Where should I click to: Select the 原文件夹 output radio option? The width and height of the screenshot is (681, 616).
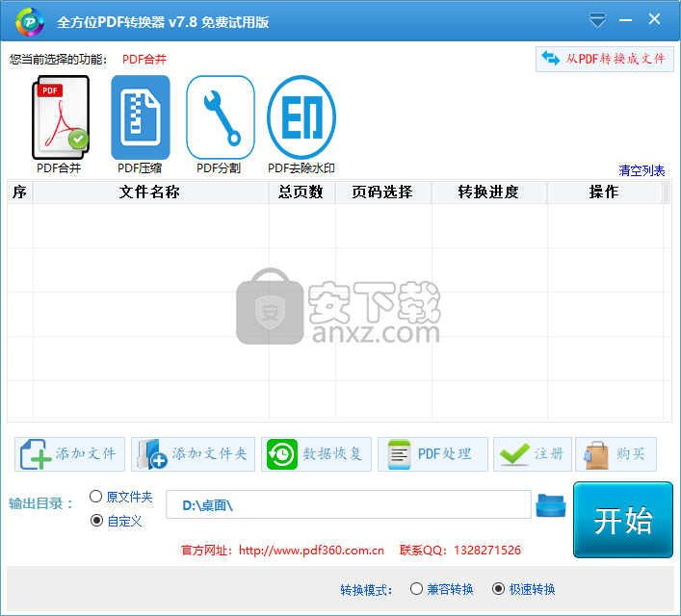click(x=95, y=497)
